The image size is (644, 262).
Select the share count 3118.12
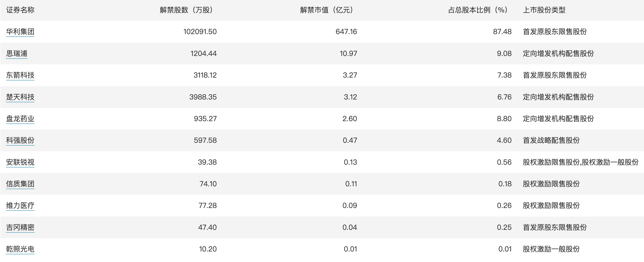(x=205, y=75)
